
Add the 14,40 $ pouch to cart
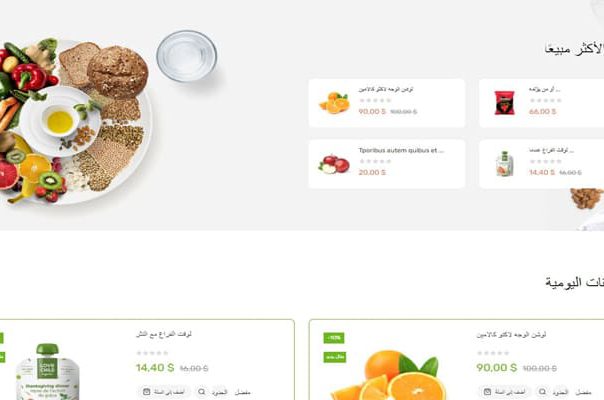[x=164, y=392]
